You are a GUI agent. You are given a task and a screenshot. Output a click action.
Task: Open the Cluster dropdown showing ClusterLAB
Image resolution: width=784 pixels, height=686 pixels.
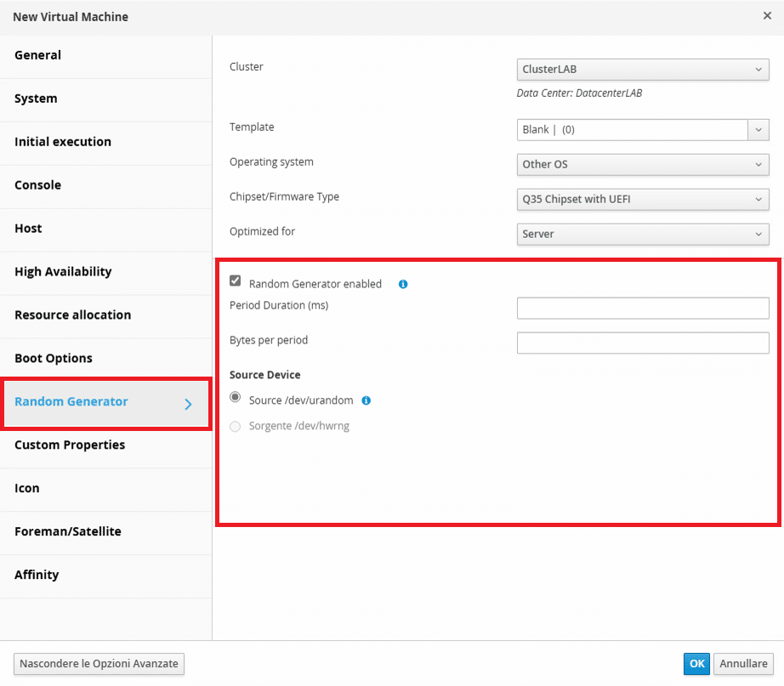pos(643,70)
